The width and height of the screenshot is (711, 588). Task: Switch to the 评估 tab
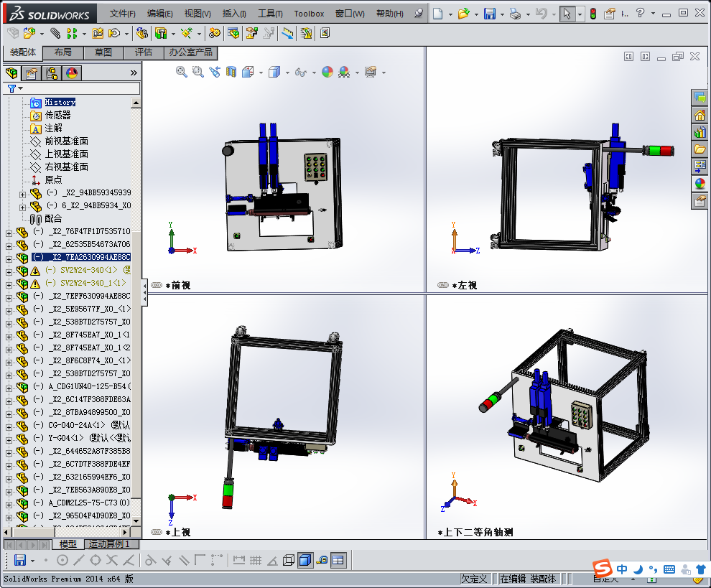(144, 52)
